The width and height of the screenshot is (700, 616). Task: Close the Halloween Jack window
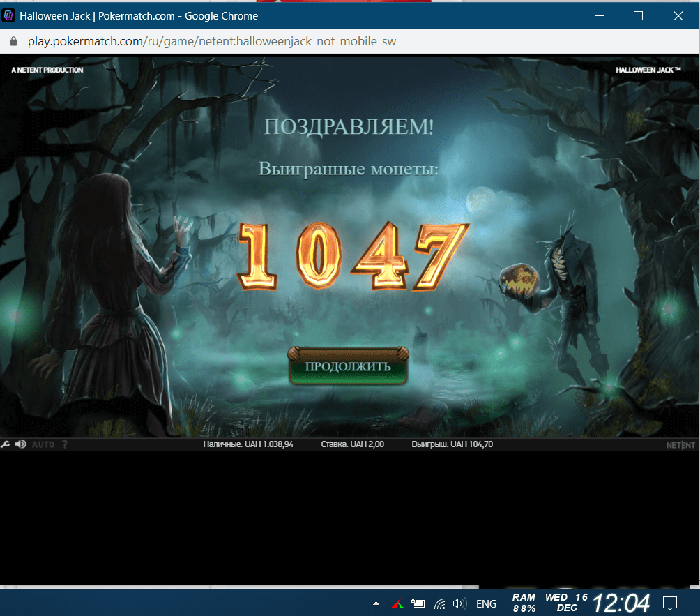tap(678, 16)
